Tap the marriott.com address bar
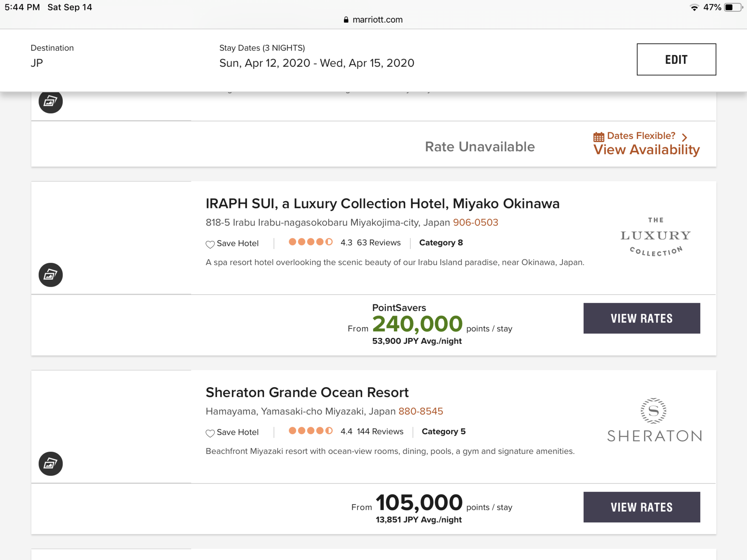Viewport: 747px width, 560px height. [x=373, y=20]
